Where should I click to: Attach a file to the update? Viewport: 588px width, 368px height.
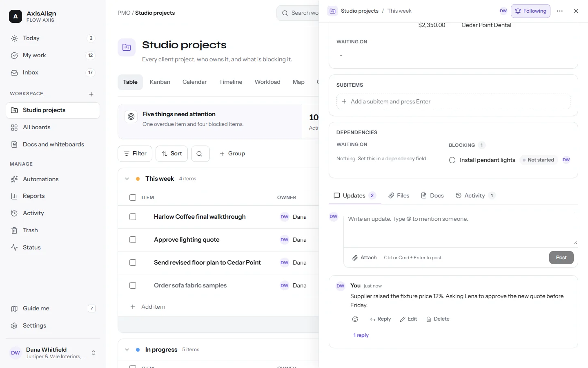click(365, 258)
